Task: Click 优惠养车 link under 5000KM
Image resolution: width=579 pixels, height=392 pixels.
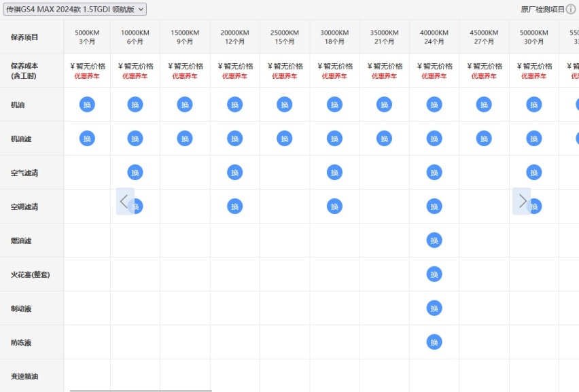Action: [x=87, y=76]
